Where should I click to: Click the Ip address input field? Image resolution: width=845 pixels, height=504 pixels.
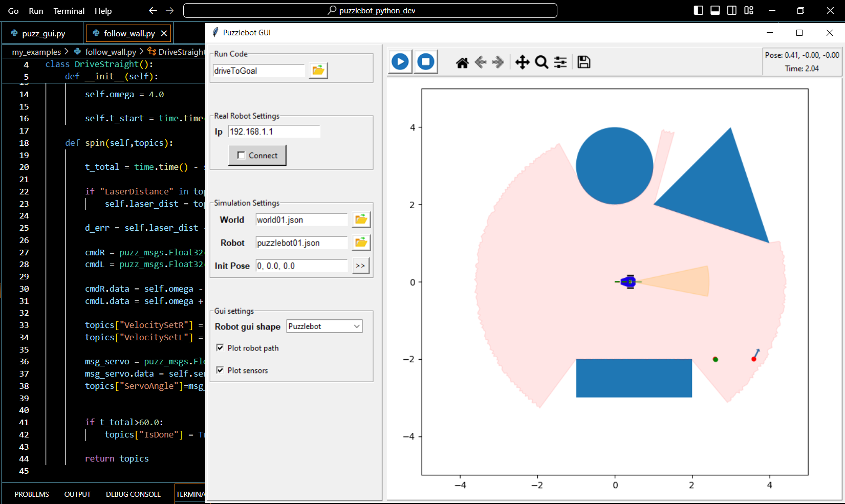point(274,132)
